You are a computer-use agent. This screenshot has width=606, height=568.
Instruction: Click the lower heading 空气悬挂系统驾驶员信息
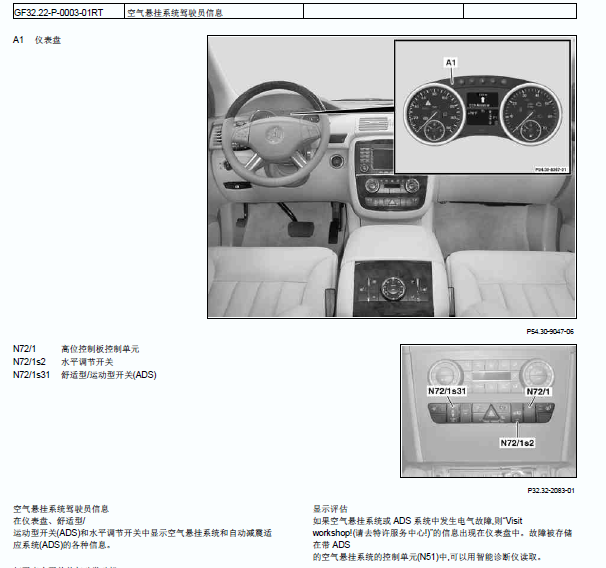coord(61,509)
